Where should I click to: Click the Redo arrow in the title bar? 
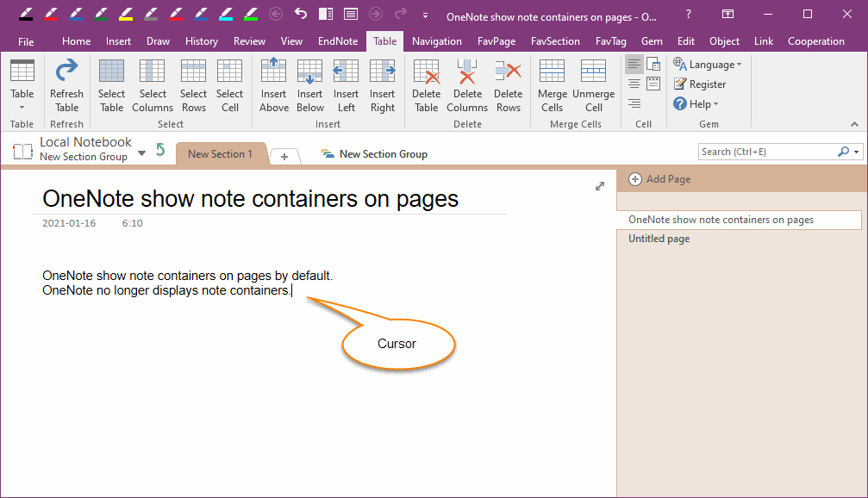(x=400, y=13)
